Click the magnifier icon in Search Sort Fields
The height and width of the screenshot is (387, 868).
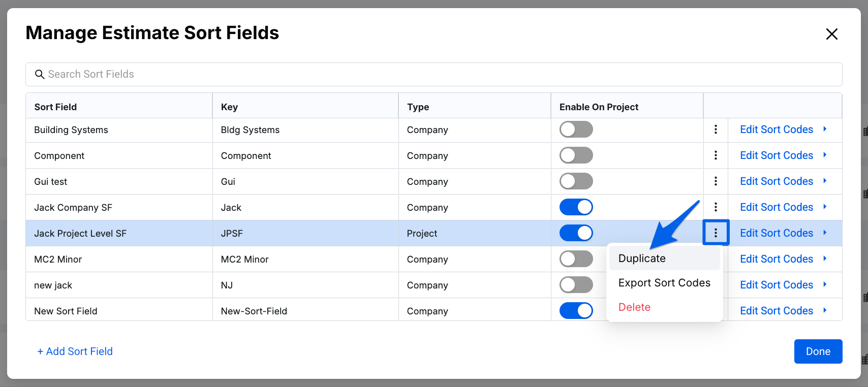click(x=40, y=75)
